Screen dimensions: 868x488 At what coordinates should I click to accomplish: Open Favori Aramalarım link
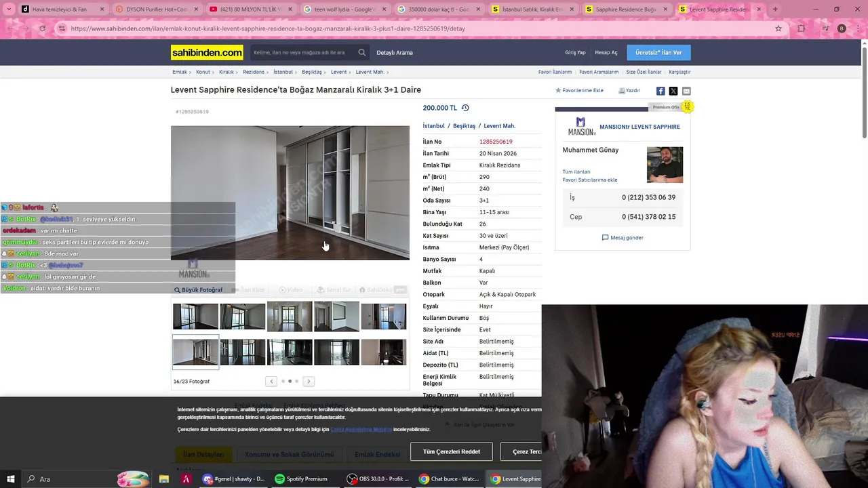(599, 72)
